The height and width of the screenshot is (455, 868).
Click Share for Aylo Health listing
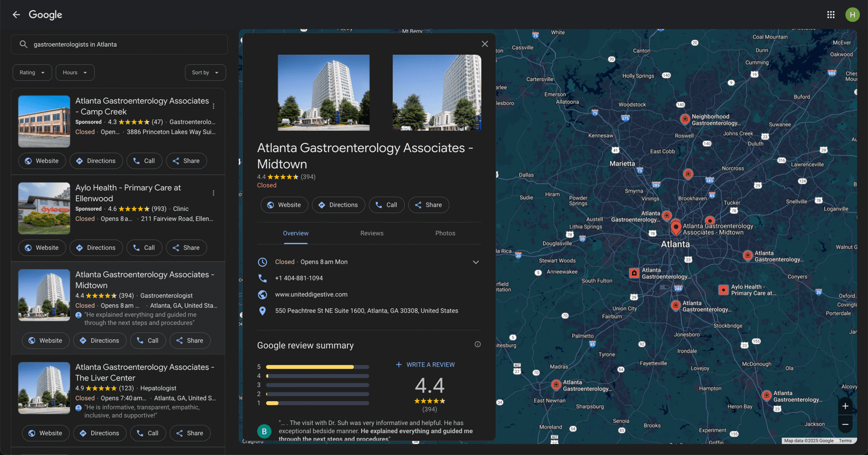(x=186, y=248)
